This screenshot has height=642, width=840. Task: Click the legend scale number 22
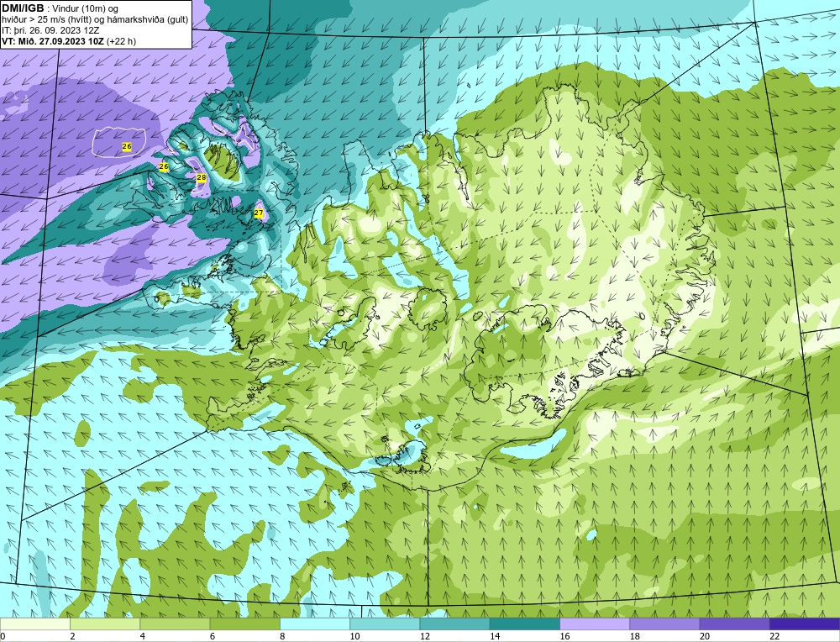coord(774,636)
